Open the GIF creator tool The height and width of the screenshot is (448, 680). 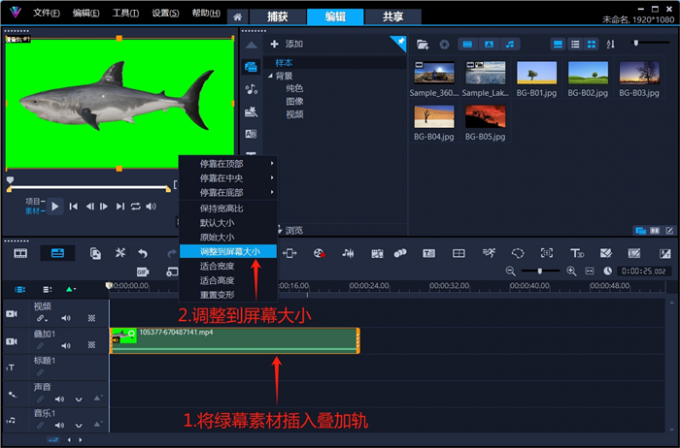(143, 272)
